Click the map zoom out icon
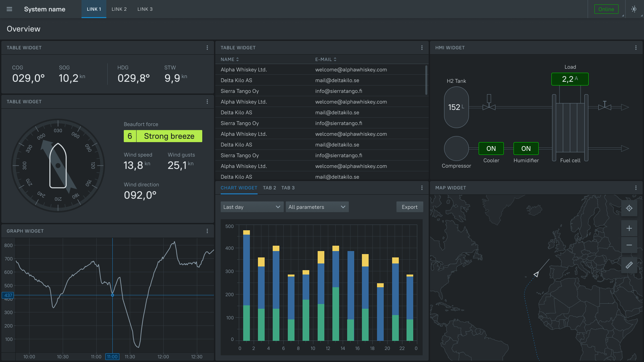The height and width of the screenshot is (362, 644). coord(630,245)
